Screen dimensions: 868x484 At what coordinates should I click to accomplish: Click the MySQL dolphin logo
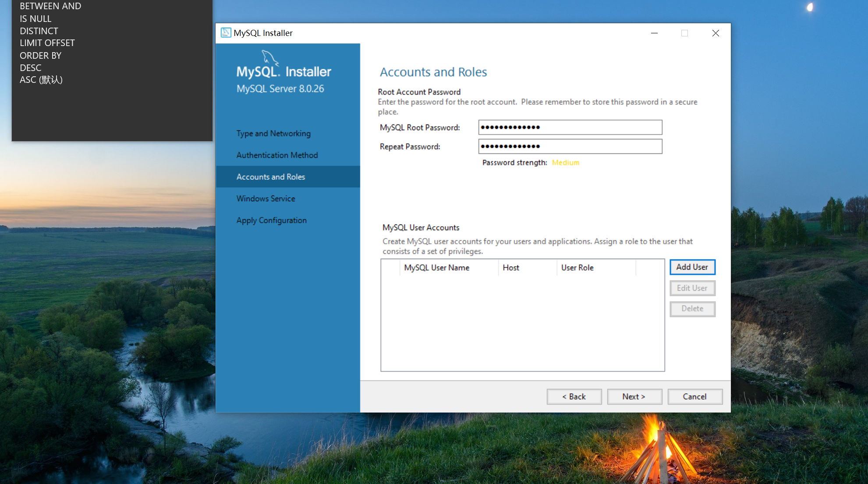269,57
